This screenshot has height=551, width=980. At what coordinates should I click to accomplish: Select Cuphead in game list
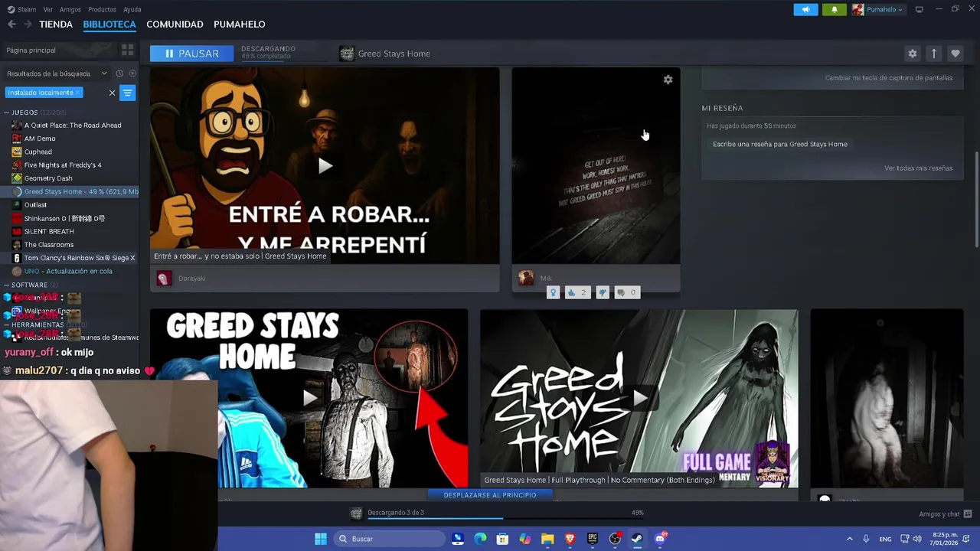tap(38, 152)
